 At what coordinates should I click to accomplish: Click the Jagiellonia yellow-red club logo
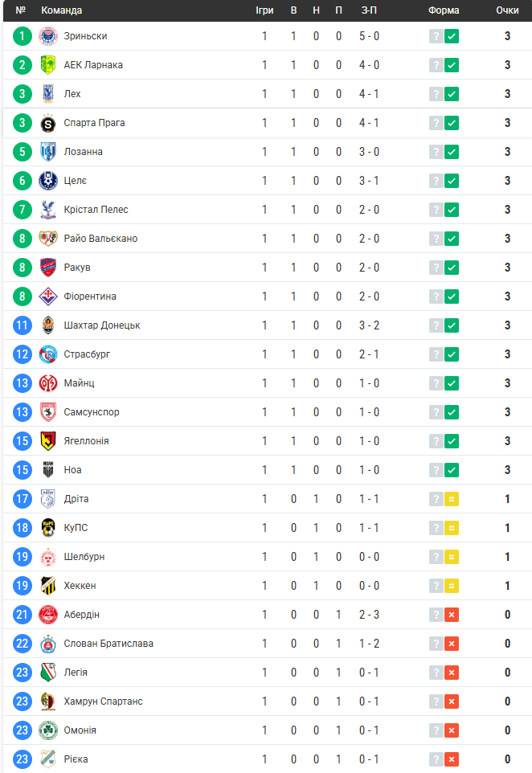coord(48,441)
